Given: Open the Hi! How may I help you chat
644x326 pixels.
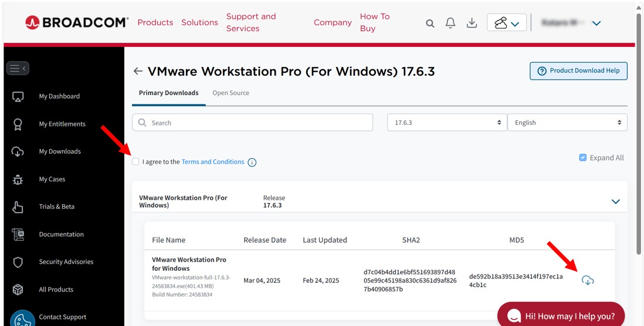Looking at the screenshot, I should (x=561, y=315).
